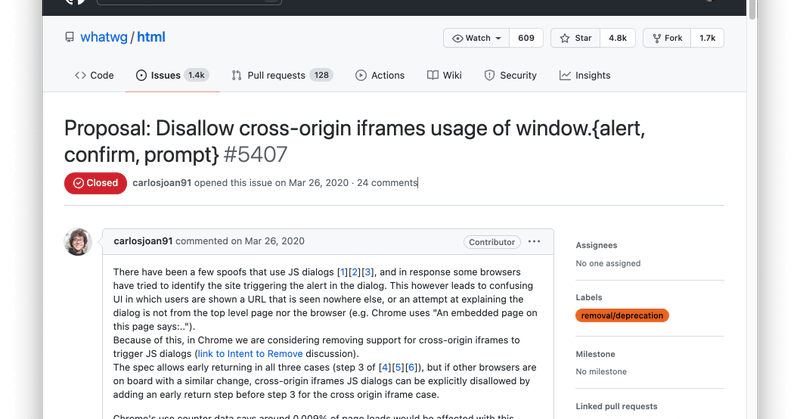This screenshot has width=800, height=419.
Task: Open the html repository link
Action: [x=151, y=37]
